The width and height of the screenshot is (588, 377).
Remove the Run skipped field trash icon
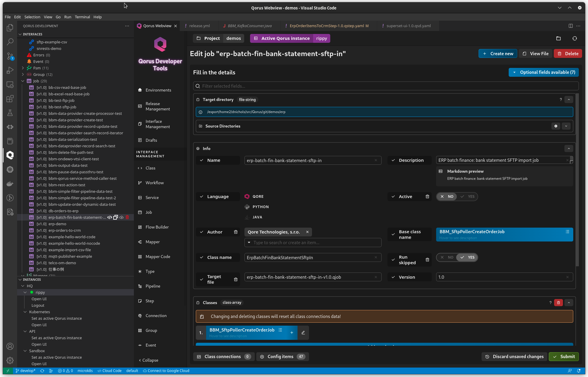point(427,260)
